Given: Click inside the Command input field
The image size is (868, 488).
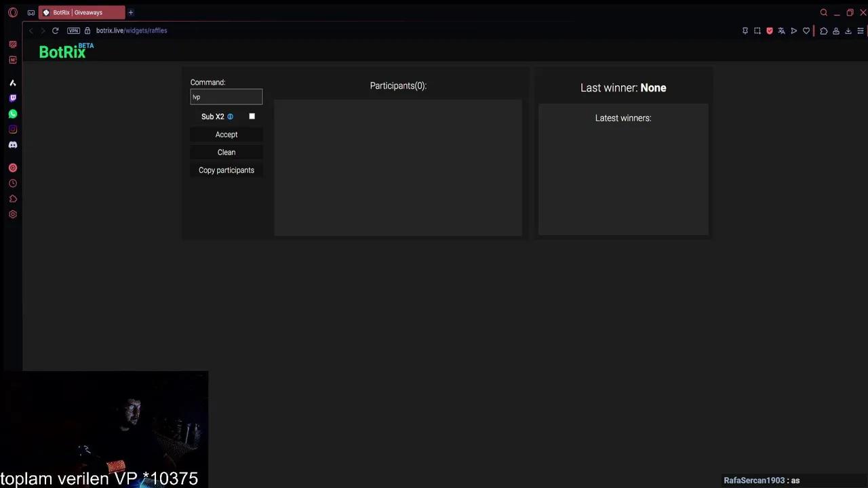Looking at the screenshot, I should click(226, 96).
